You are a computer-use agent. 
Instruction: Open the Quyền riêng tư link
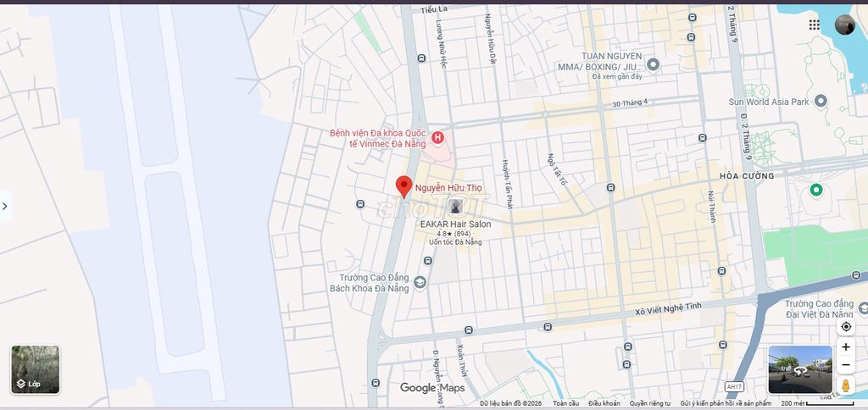[649, 403]
